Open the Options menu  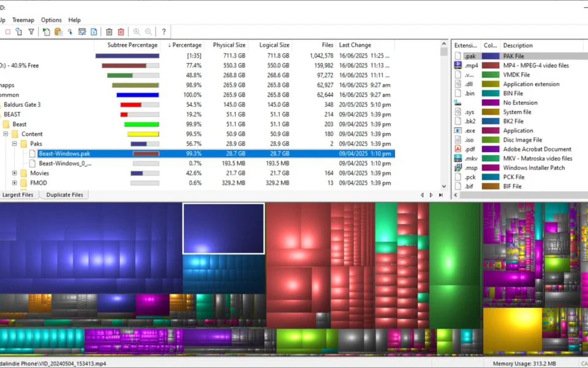[x=51, y=20]
